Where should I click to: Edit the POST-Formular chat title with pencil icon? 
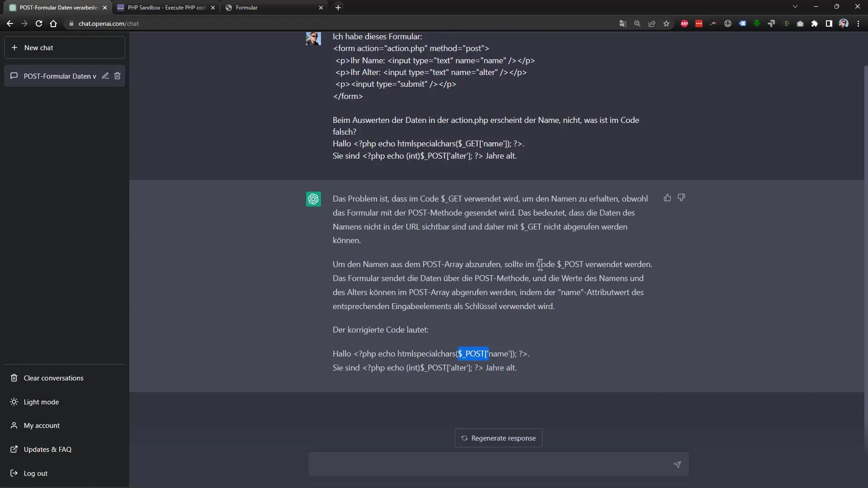[105, 76]
